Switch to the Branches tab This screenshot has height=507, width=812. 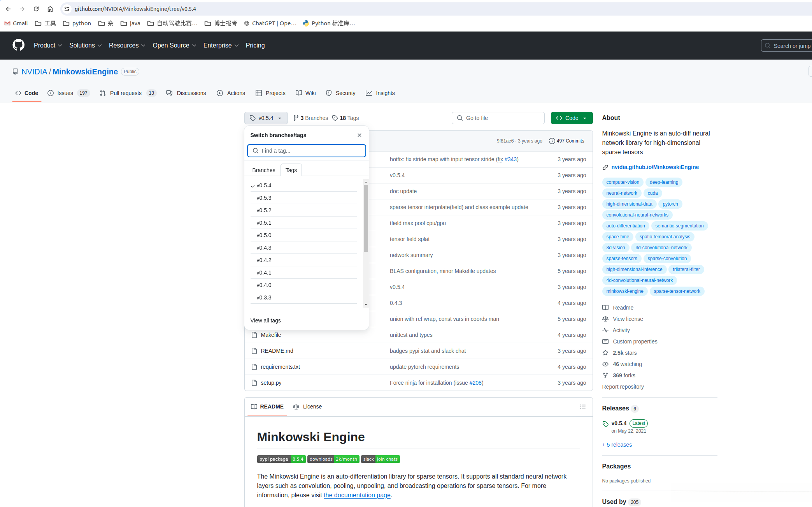coord(263,170)
